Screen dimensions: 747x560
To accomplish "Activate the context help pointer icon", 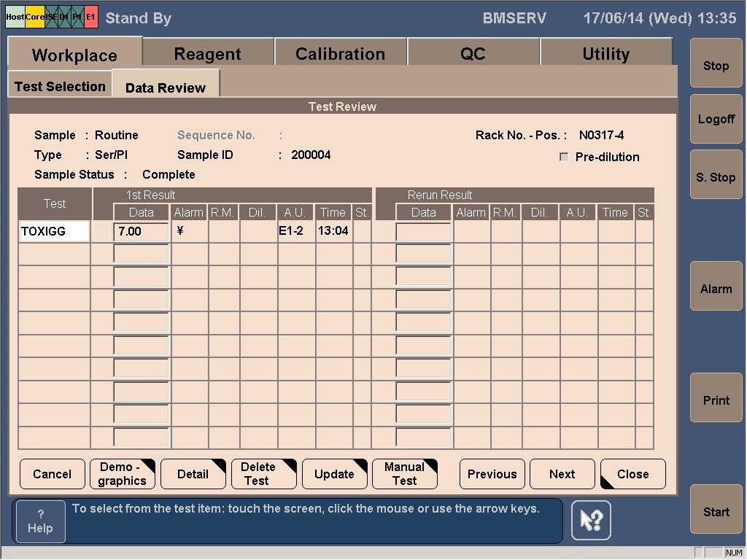I will [x=591, y=520].
